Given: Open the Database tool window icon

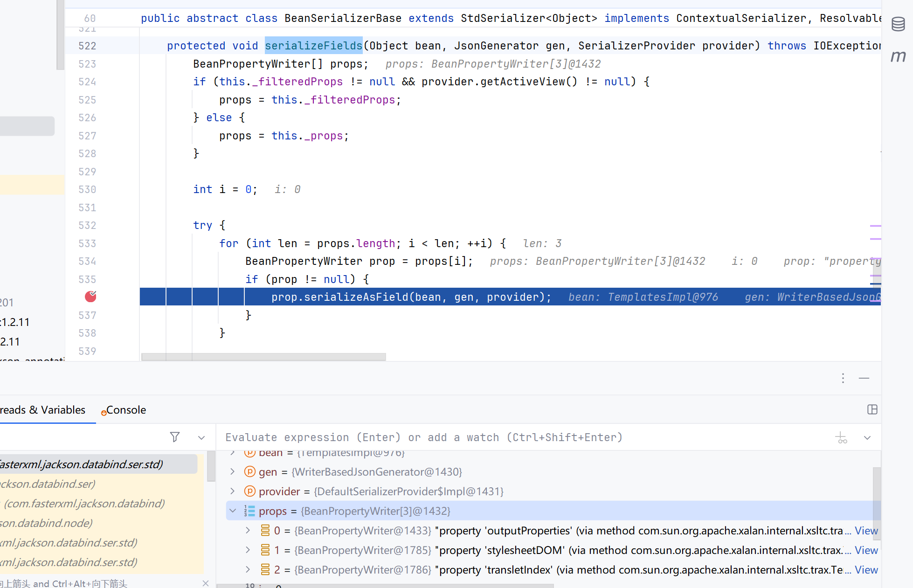Looking at the screenshot, I should click(898, 24).
